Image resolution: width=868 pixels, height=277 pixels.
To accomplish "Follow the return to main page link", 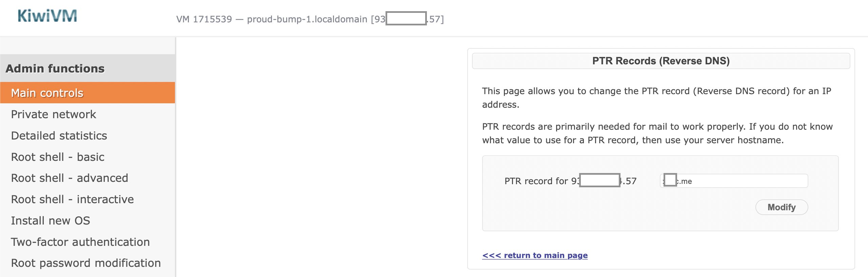I will tap(535, 255).
